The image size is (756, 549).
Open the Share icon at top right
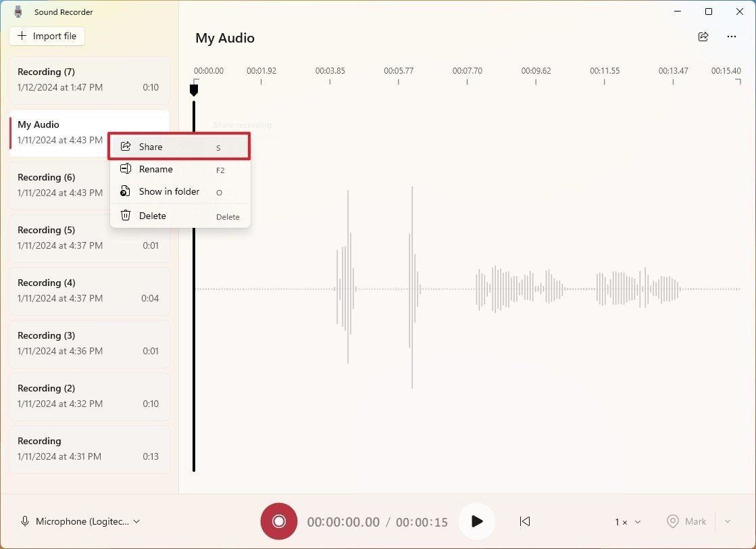tap(703, 38)
